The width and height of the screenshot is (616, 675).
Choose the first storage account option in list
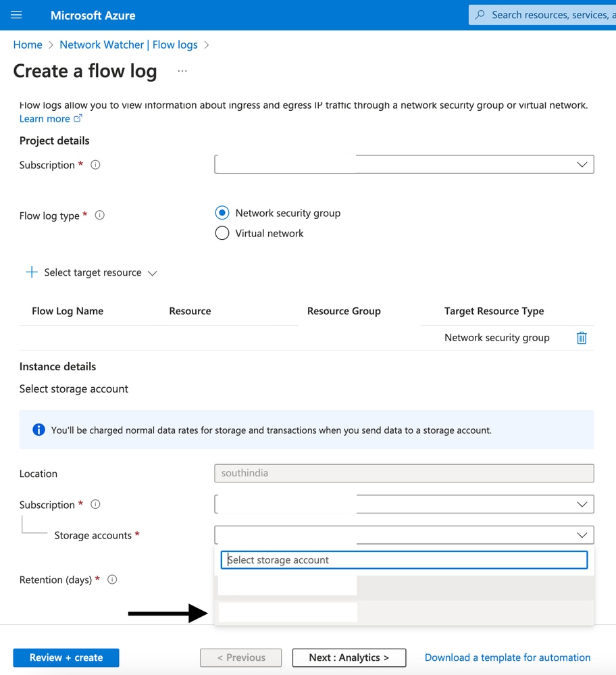coord(404,586)
